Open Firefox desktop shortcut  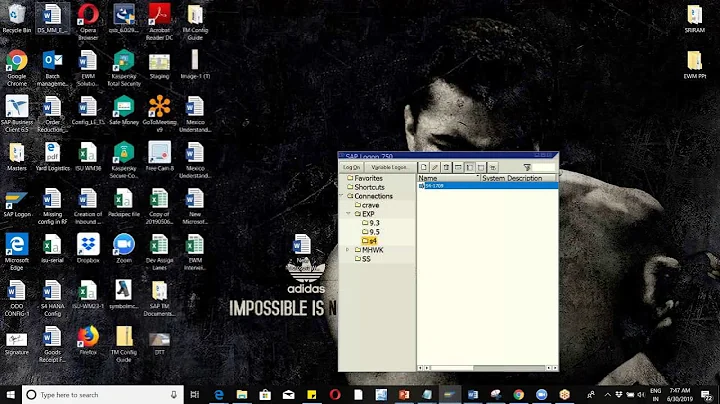[88, 340]
